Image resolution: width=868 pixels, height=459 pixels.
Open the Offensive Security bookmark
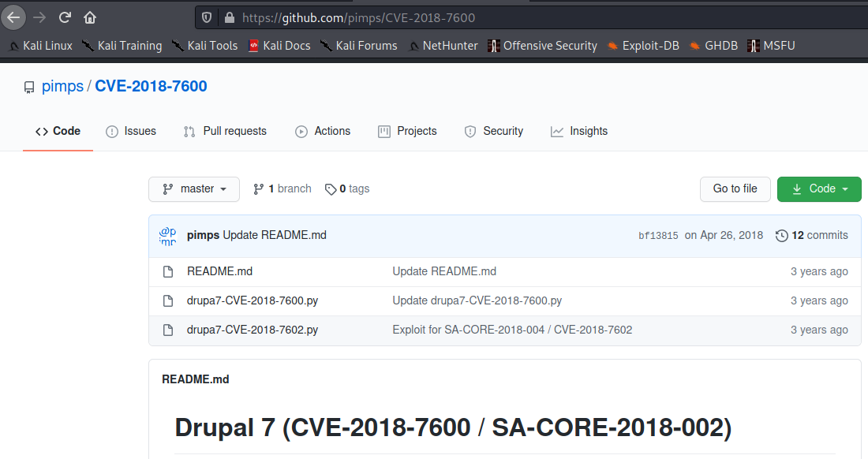click(543, 46)
